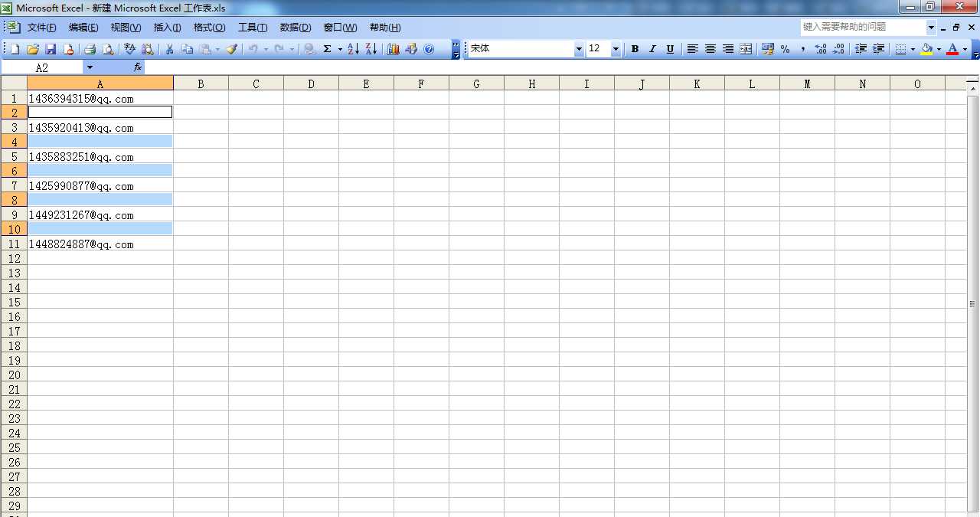Viewport: 980px width, 517px height.
Task: Increase decimal places
Action: click(821, 49)
